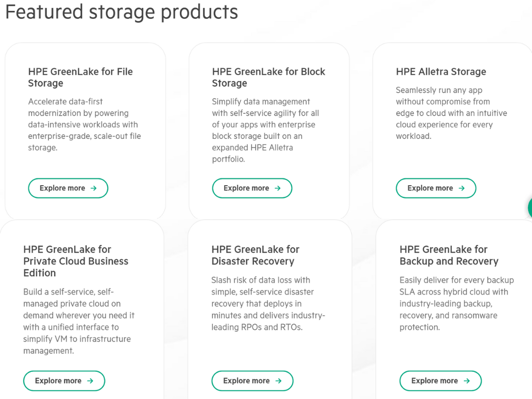Explore more about Disaster Recovery
The width and height of the screenshot is (532, 399).
[252, 380]
